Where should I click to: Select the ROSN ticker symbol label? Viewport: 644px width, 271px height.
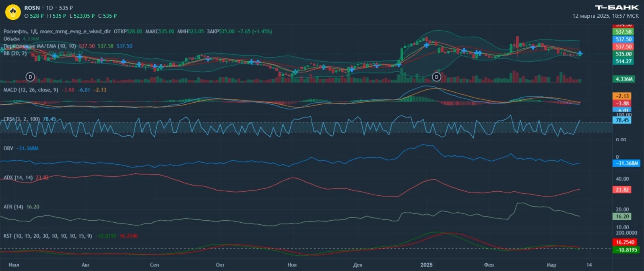(32, 8)
